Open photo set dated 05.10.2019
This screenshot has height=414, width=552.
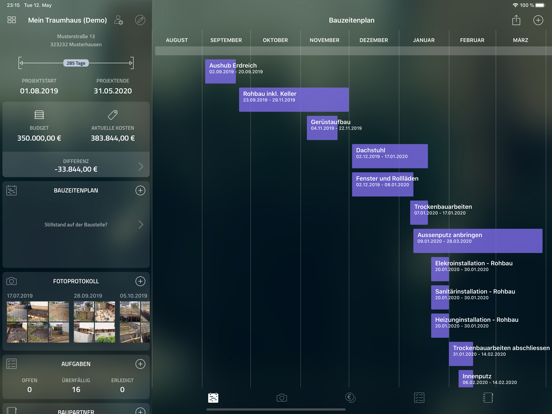point(135,322)
